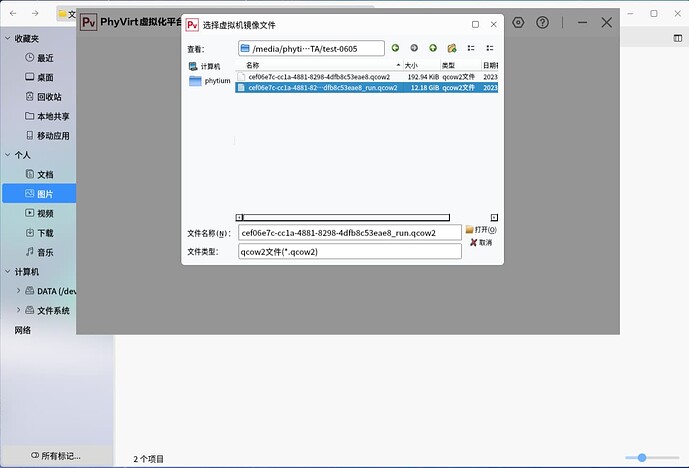The height and width of the screenshot is (468, 689).
Task: Create a new folder in the file dialog
Action: (452, 48)
